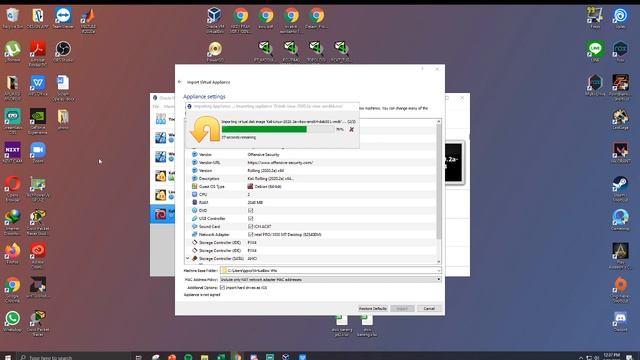Viewport: 640px width, 360px height.
Task: Click the USB Controller row icon
Action: click(x=195, y=218)
